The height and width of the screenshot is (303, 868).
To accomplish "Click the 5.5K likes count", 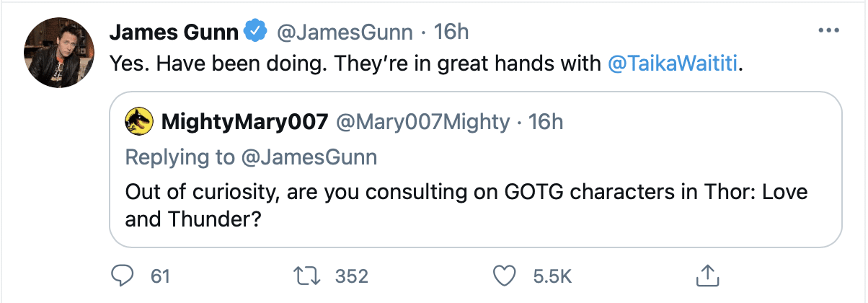I will (x=551, y=276).
